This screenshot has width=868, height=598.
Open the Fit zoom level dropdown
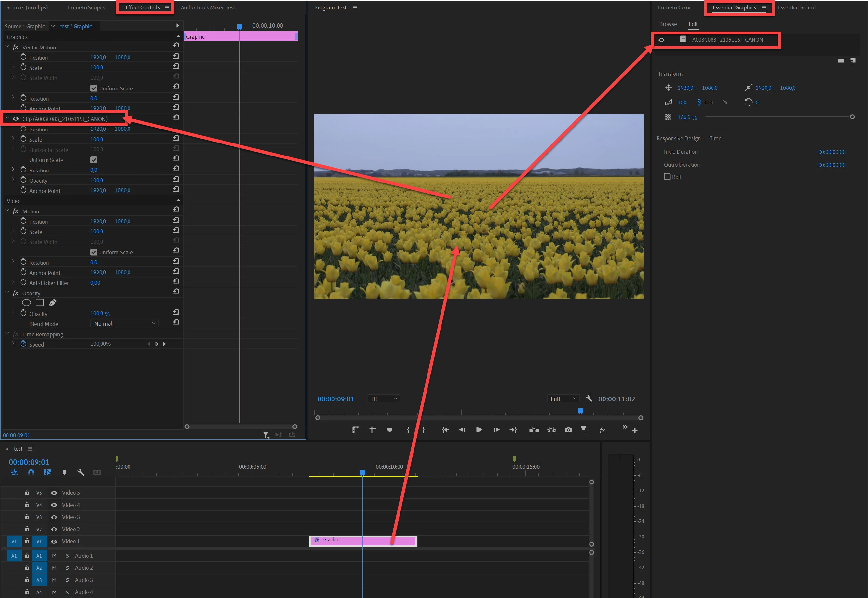coord(384,399)
